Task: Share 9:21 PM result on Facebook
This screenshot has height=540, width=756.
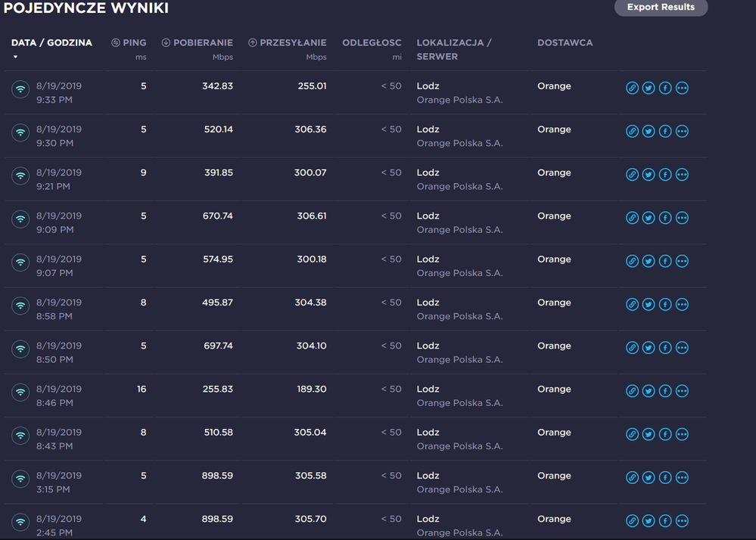Action: coord(665,174)
